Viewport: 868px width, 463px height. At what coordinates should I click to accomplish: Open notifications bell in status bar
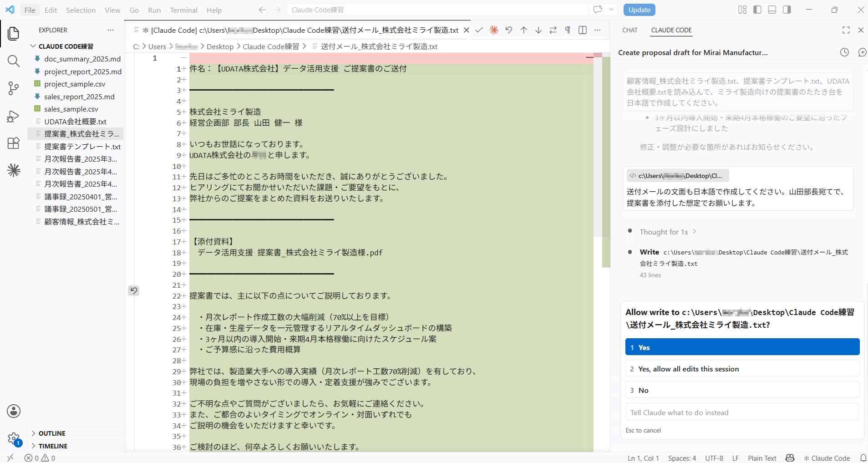863,458
